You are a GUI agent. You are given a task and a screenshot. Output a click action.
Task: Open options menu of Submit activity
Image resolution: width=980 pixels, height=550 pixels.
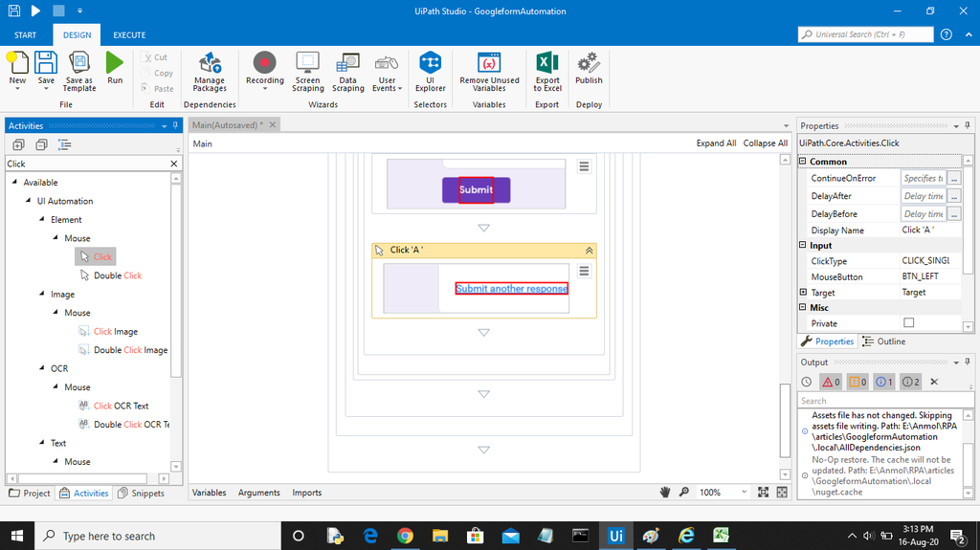tap(584, 166)
